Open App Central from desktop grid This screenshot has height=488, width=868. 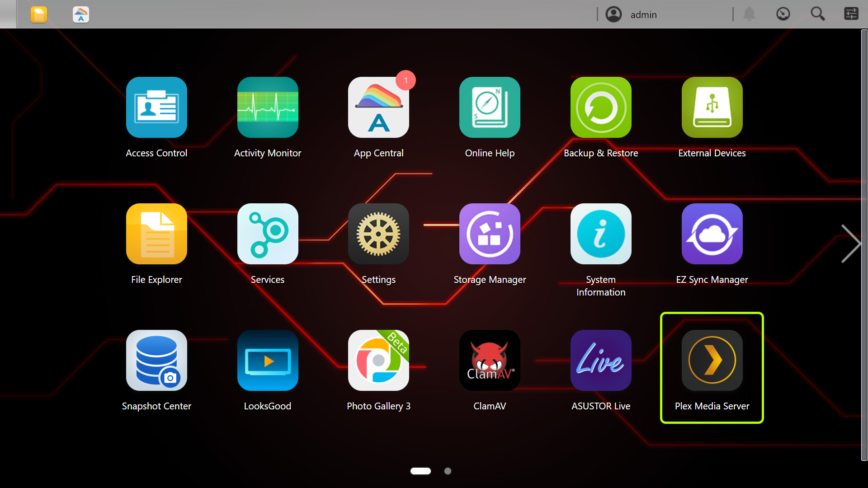point(378,108)
